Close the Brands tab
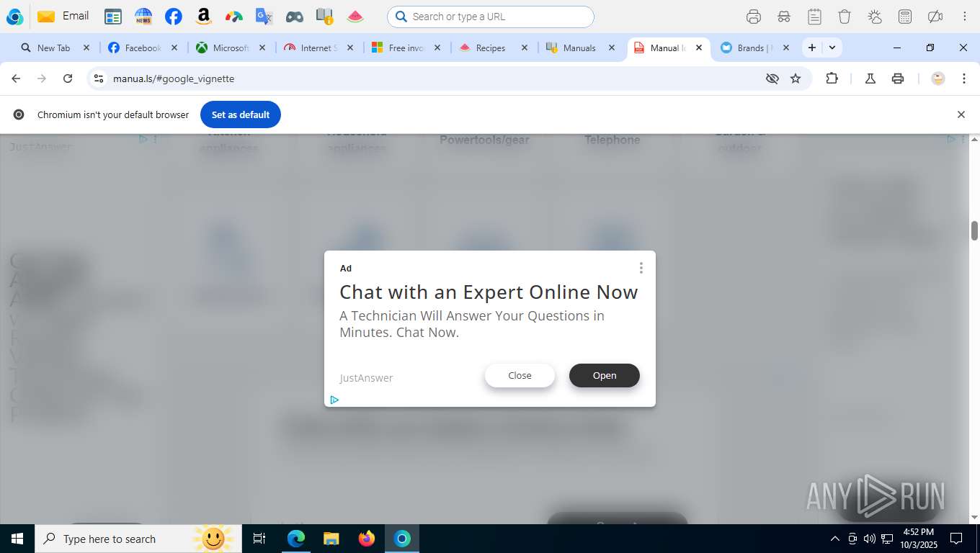 click(786, 48)
